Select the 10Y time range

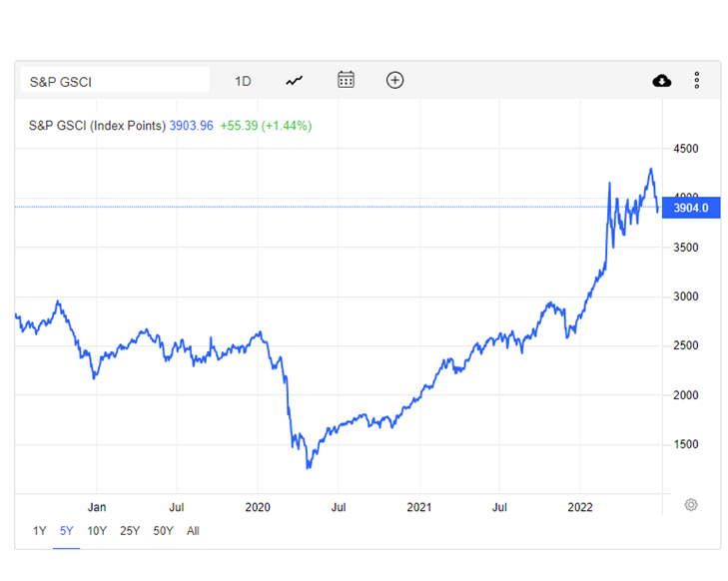(x=97, y=531)
